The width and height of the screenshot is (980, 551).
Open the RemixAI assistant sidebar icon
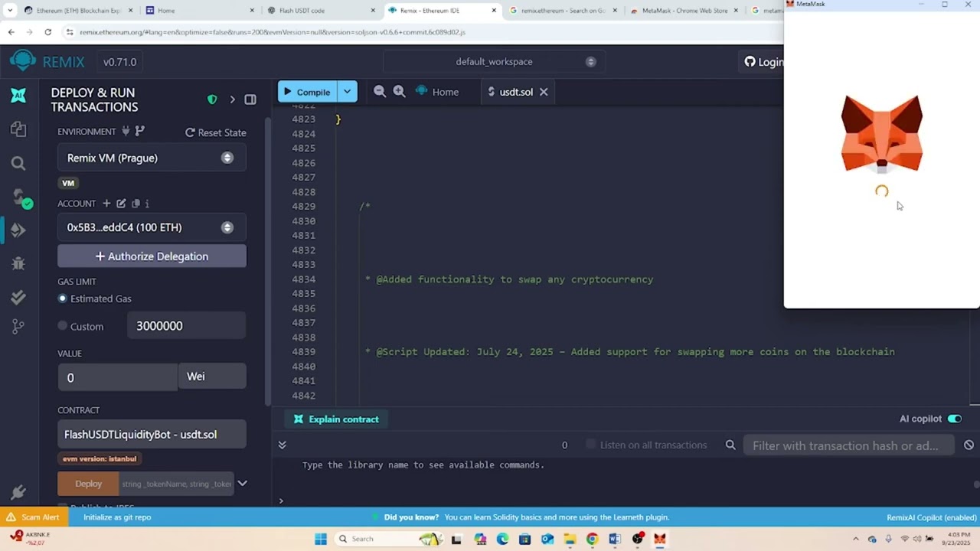[18, 95]
